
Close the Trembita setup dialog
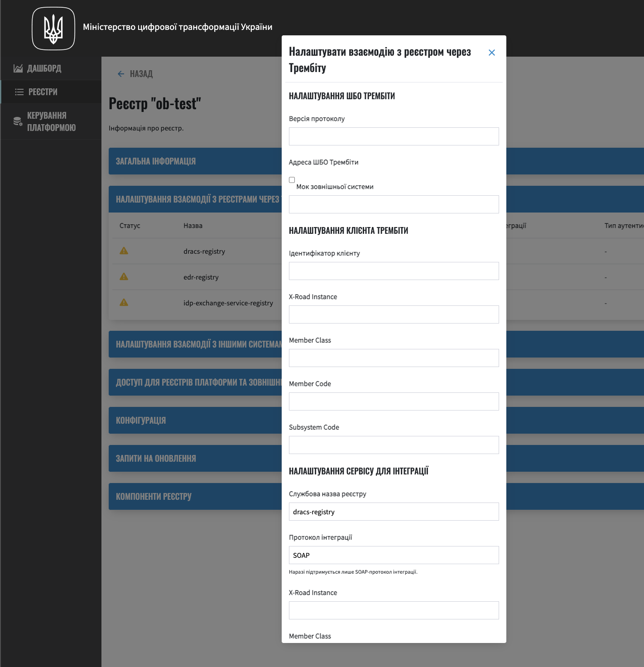[492, 53]
